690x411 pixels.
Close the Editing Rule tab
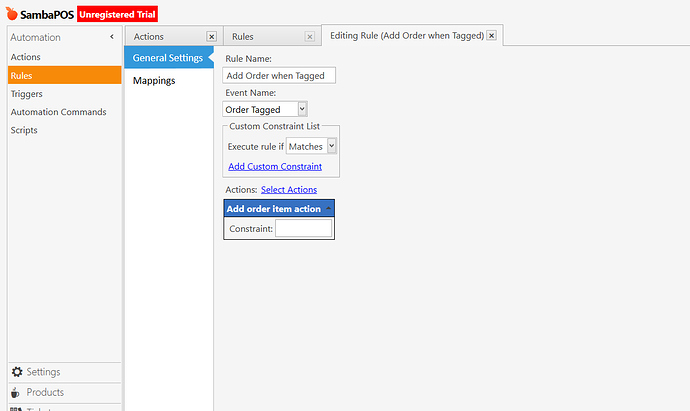point(492,36)
